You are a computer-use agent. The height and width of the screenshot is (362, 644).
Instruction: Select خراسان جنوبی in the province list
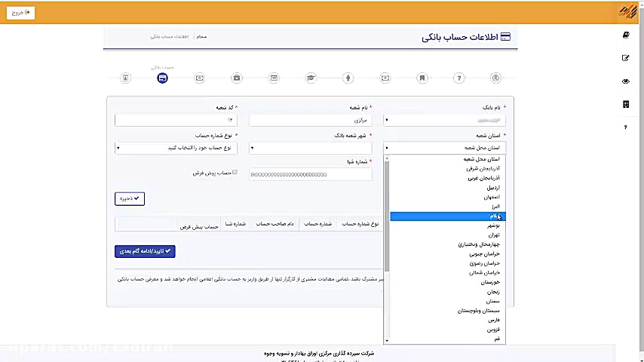pos(448,254)
